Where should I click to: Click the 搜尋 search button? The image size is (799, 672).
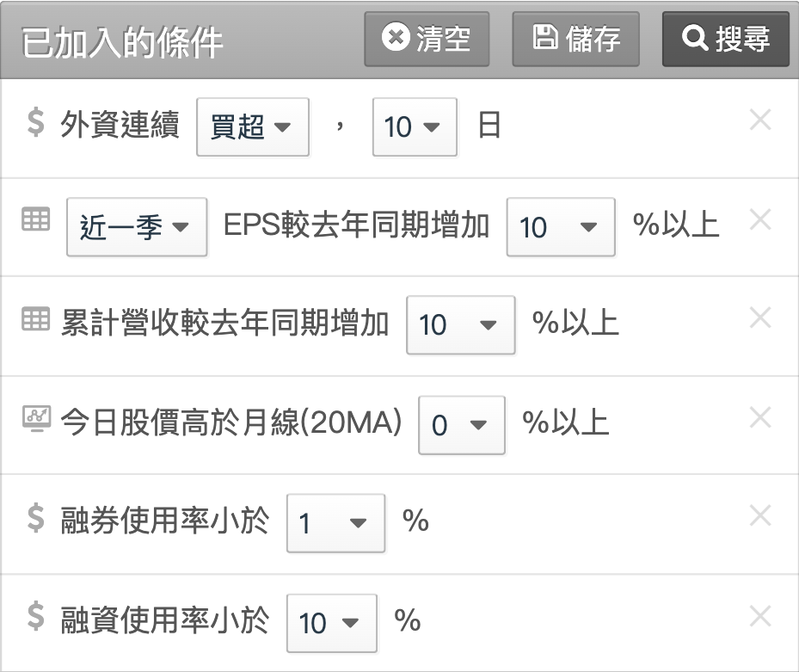pyautogui.click(x=726, y=40)
